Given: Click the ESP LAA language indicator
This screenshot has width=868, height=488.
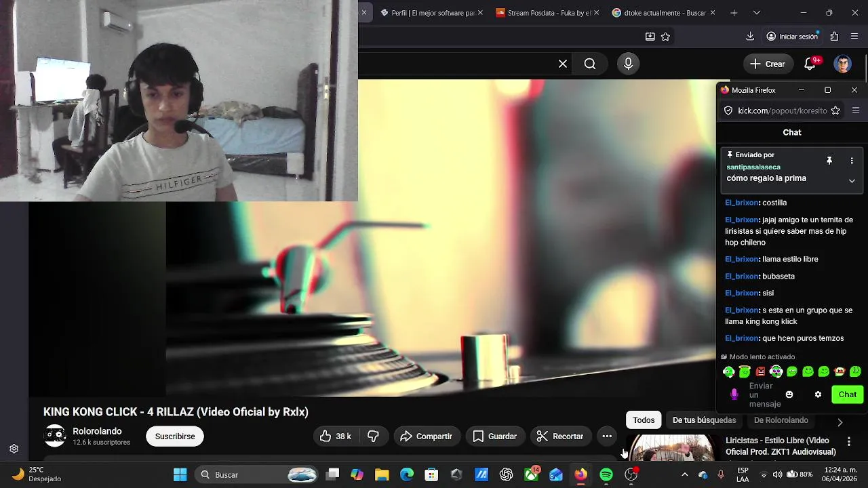Looking at the screenshot, I should [743, 474].
